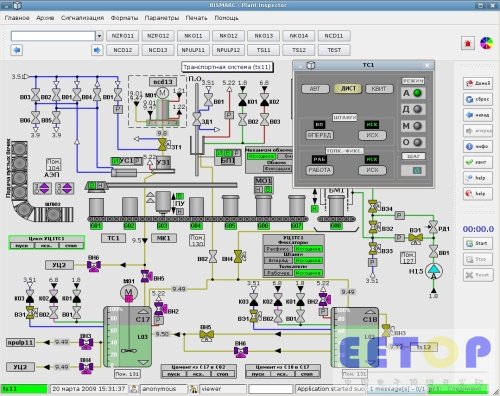Open the color wheel palette icon
Screen dimensions: 500x396
click(486, 43)
